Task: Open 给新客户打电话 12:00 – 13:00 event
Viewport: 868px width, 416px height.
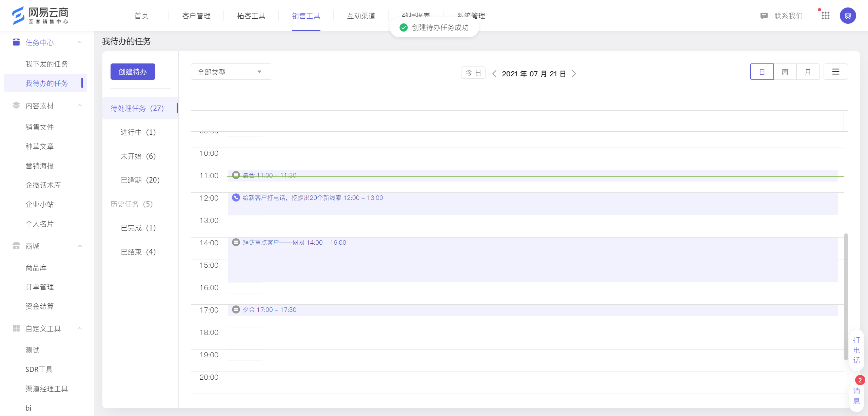Action: (x=533, y=204)
